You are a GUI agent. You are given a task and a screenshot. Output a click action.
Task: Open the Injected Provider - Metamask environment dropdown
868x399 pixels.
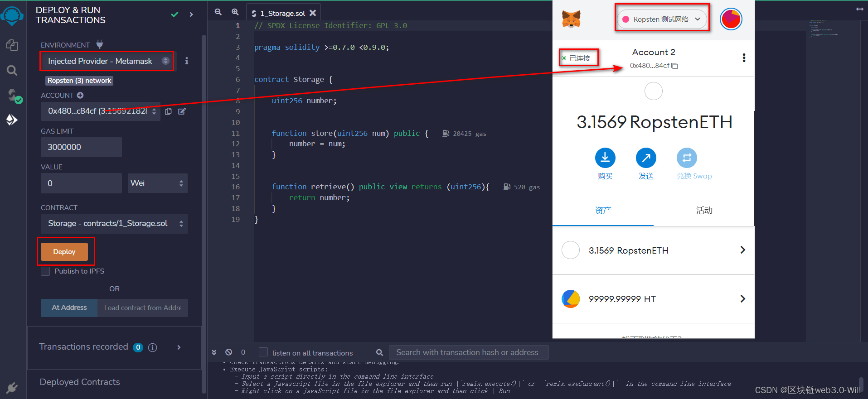click(107, 61)
